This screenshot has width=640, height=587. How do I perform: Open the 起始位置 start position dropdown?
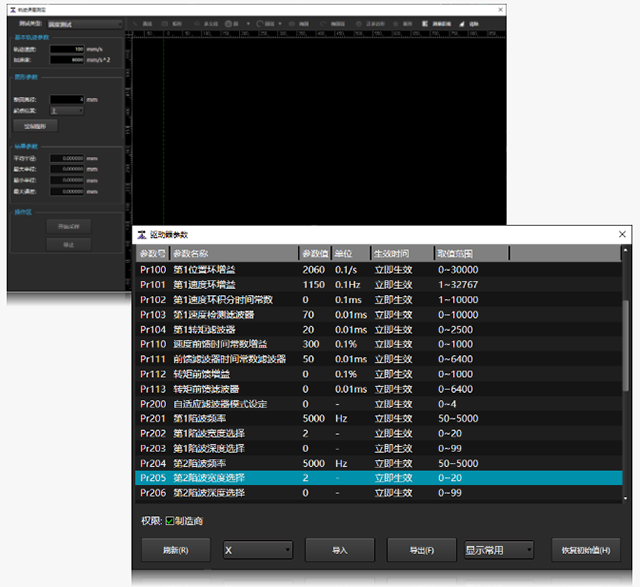(66, 111)
